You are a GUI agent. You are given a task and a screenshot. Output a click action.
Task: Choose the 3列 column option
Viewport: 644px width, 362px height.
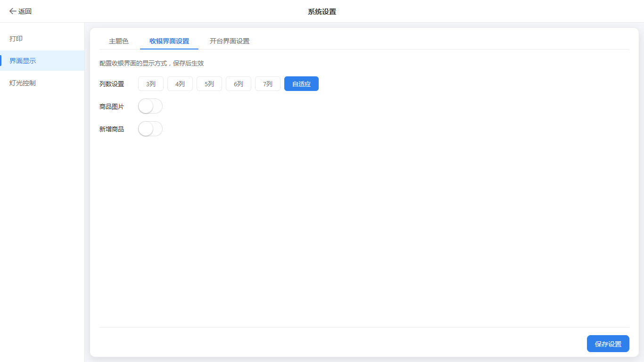[151, 84]
